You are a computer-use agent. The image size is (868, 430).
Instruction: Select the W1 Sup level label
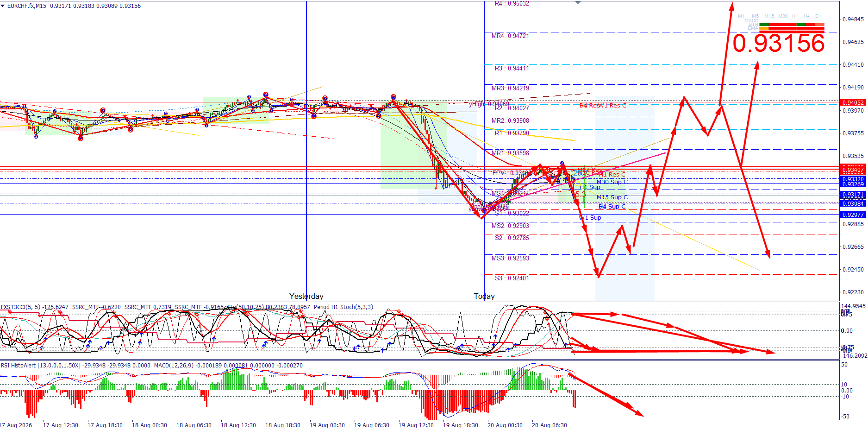[x=590, y=217]
